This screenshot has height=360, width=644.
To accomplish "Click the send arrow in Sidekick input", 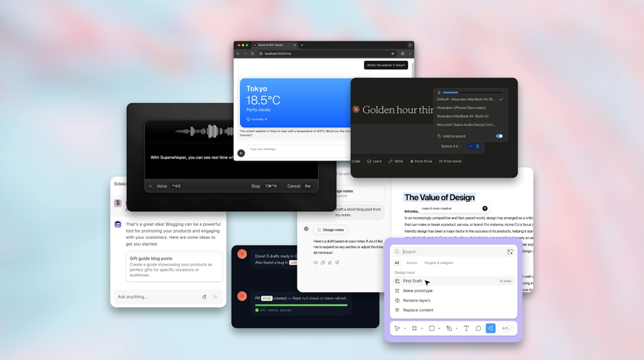I will [215, 297].
